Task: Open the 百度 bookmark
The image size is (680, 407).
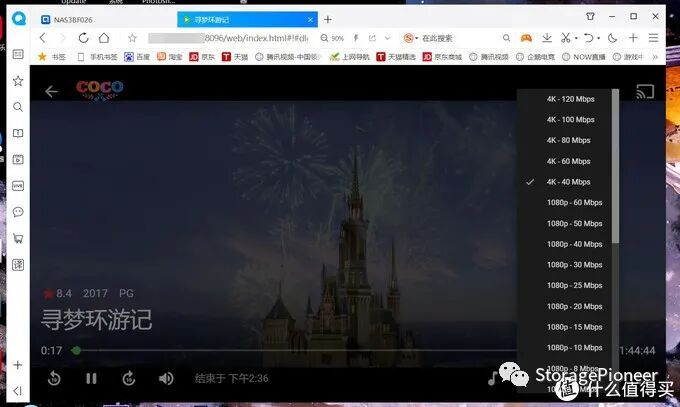Action: 137,57
